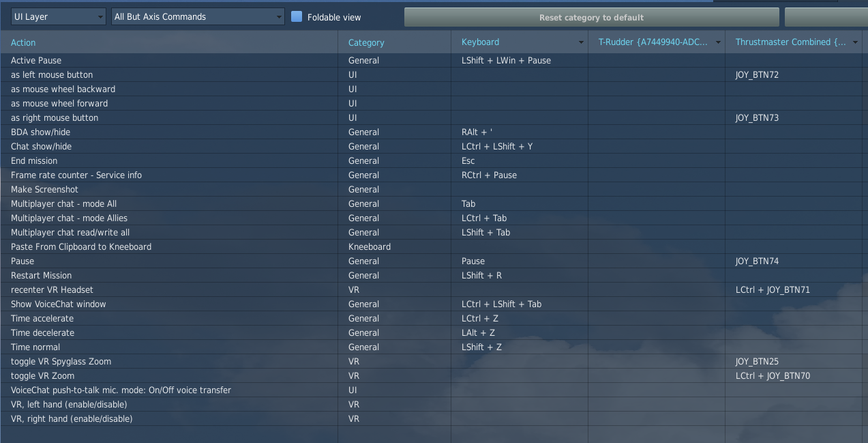The width and height of the screenshot is (868, 443).
Task: Expand the Keyboard column header arrow
Action: [581, 42]
